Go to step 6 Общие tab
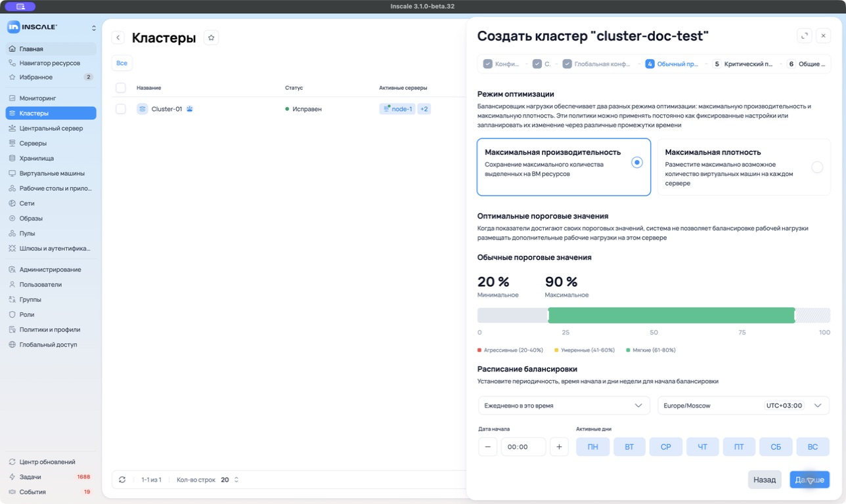Viewport: 846px width, 504px height. [x=805, y=64]
